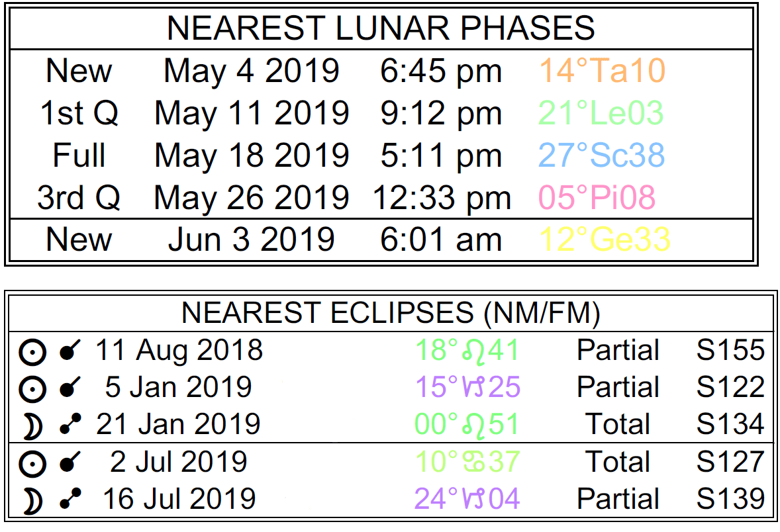Screen dimensions: 780x532
Task: Click the green 18° Leo 41 position
Action: pos(467,351)
